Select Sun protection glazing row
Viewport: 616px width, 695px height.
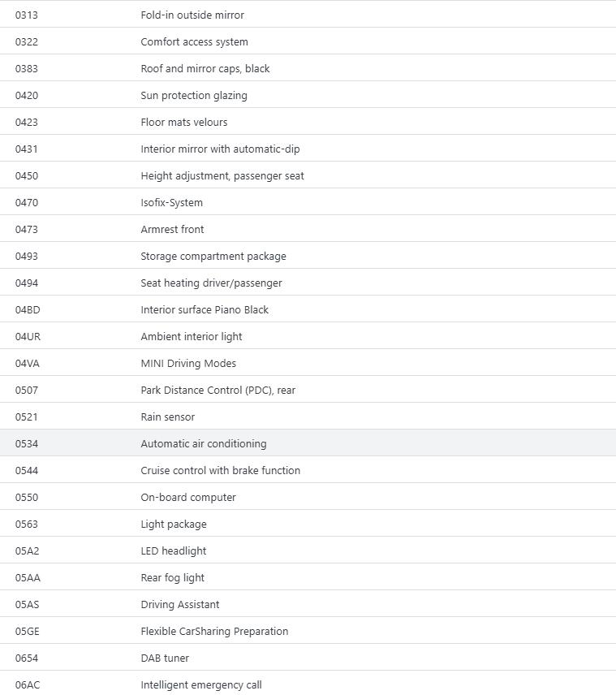(194, 95)
